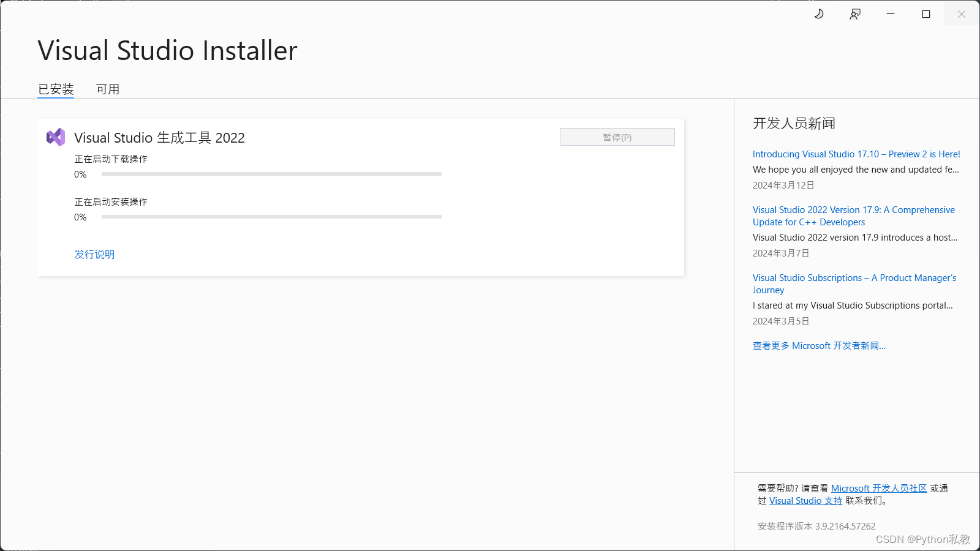The width and height of the screenshot is (980, 551).
Task: Click 'We hope you all enjoyed' summary text
Action: click(x=856, y=170)
